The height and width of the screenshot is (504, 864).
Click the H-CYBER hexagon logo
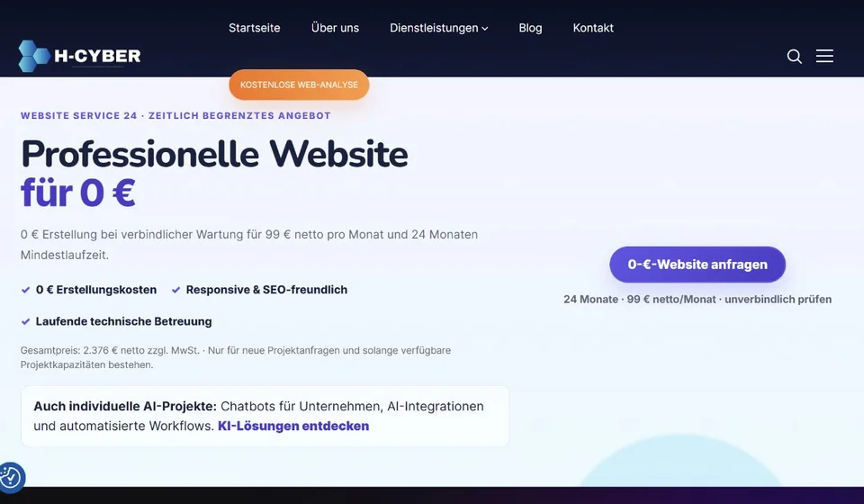[x=33, y=56]
